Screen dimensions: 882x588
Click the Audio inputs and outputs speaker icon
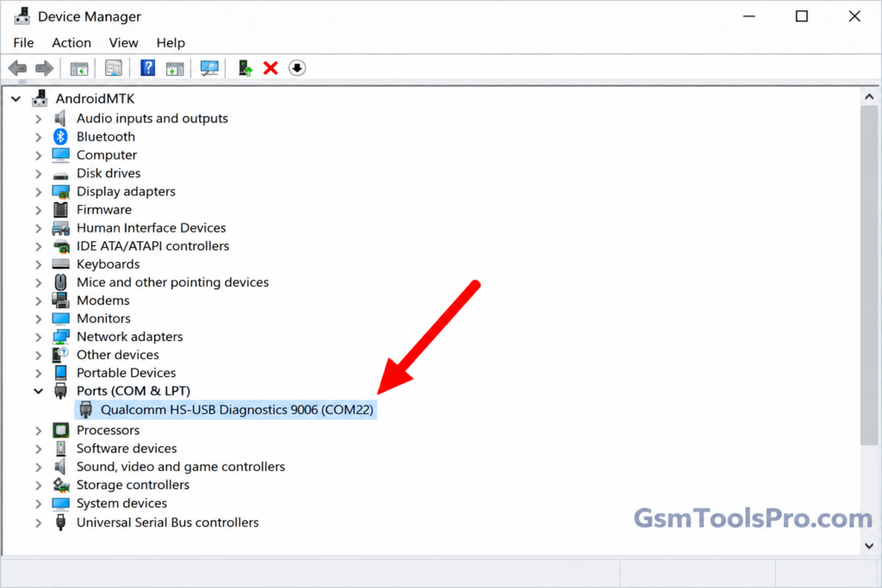(60, 118)
